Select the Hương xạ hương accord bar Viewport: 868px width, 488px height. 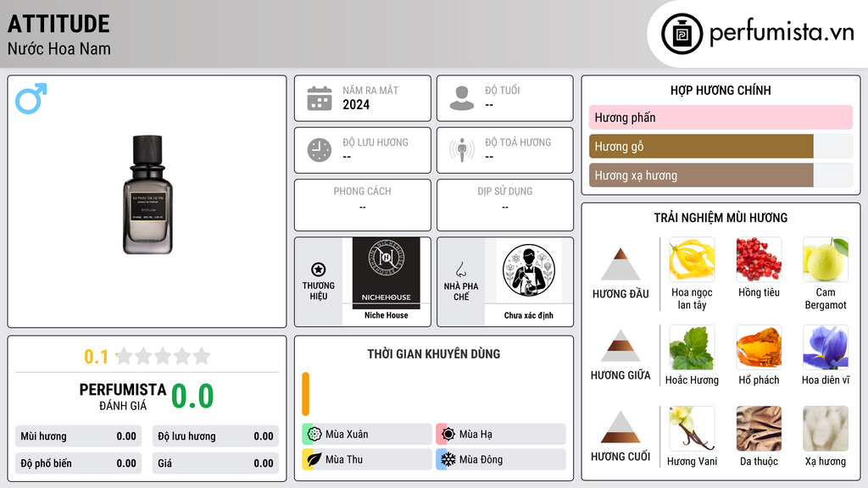(721, 175)
